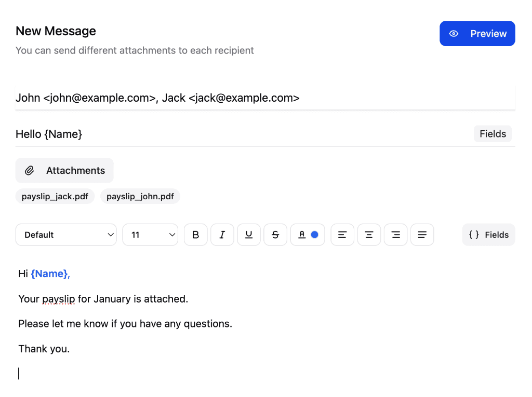Click the attachment paperclip icon
Viewport: 532px width, 397px height.
pos(30,170)
